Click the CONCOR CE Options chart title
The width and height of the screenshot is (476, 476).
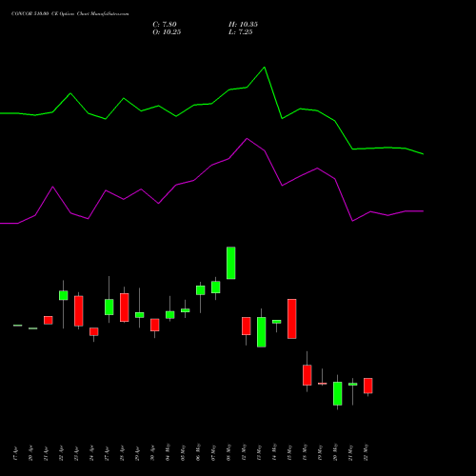(x=69, y=13)
